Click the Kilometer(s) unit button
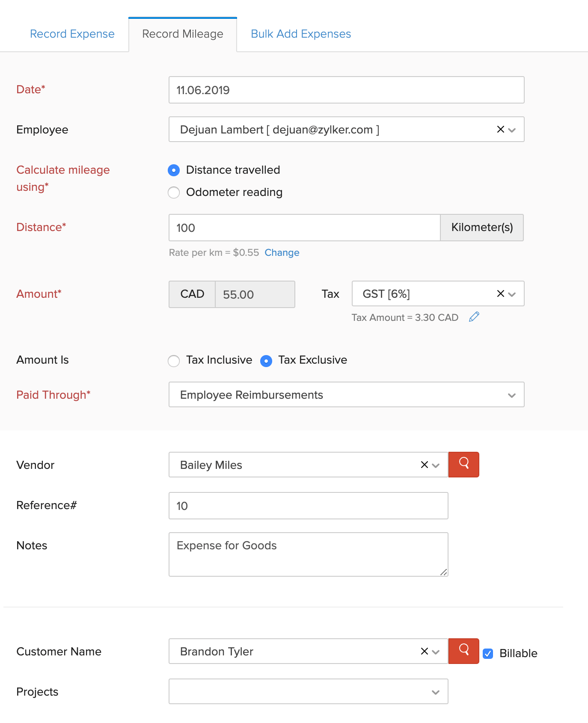 click(482, 228)
